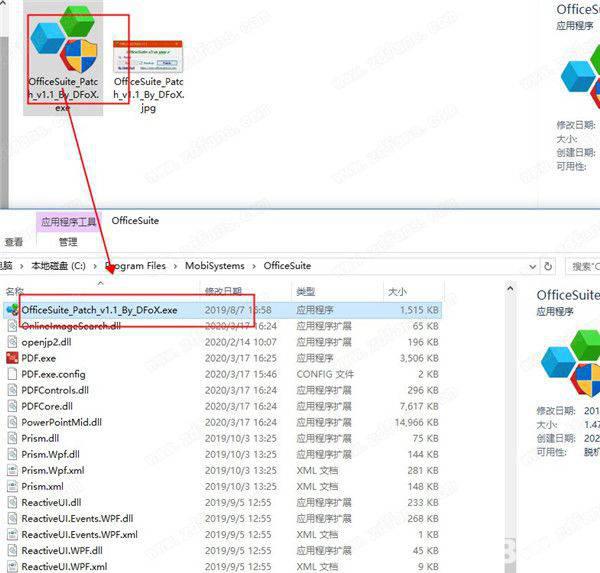Click the 2020/2/14 10:07 date cell

pos(241,342)
